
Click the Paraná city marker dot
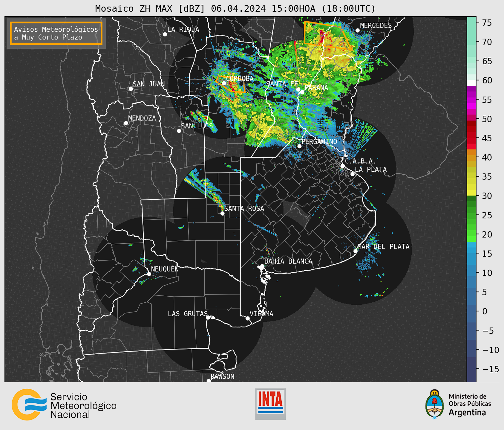[302, 92]
